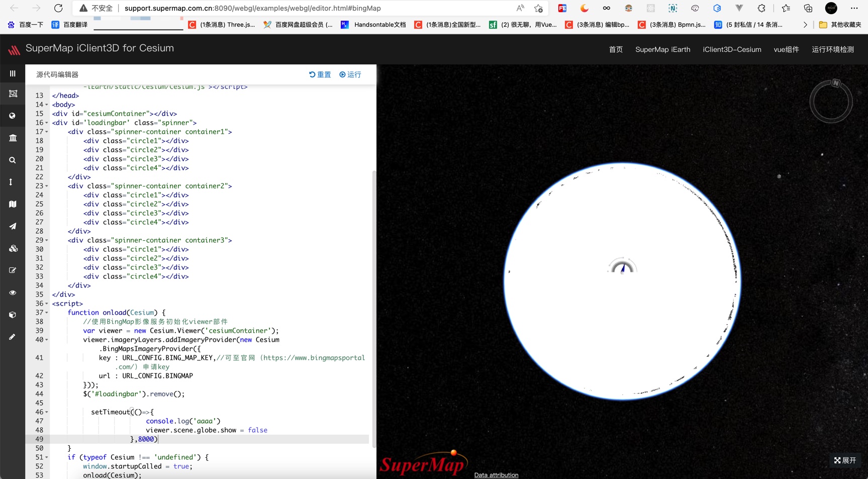Open the magnifier search sidebar icon
868x479 pixels.
[13, 160]
